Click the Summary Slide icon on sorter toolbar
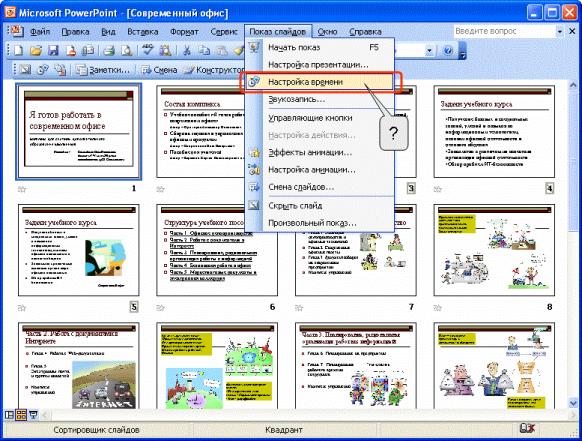This screenshot has height=441, width=582. coord(61,69)
